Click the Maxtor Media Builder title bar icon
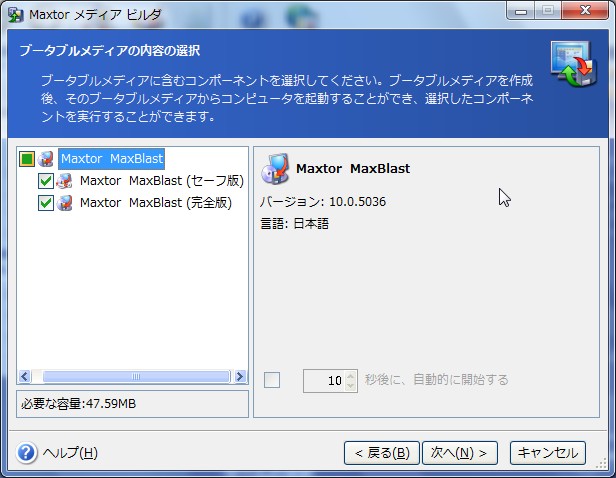 (x=15, y=15)
